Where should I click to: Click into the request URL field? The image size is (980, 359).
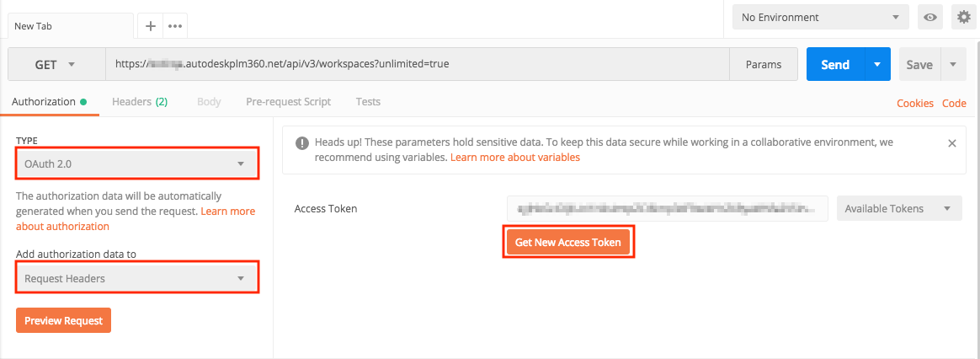coord(417,64)
